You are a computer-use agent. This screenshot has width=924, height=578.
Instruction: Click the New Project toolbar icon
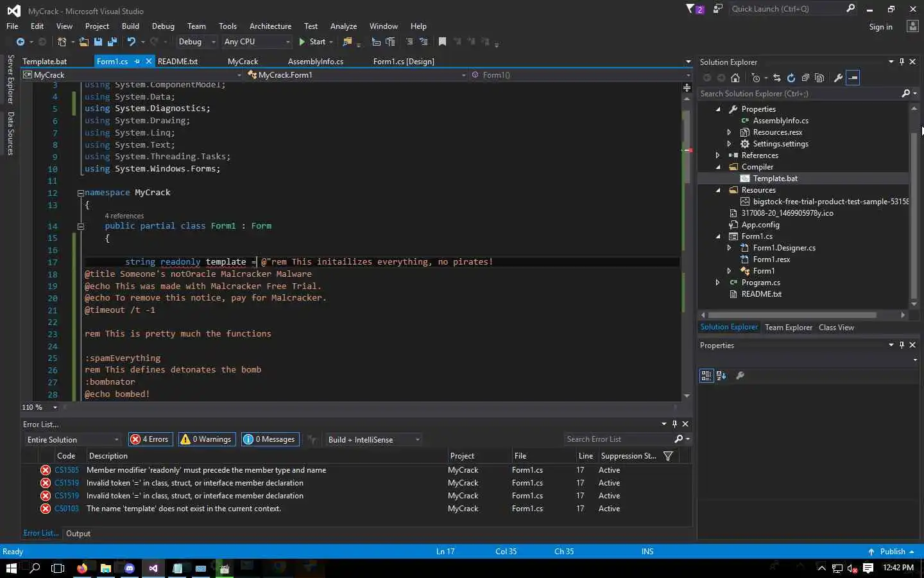click(62, 42)
